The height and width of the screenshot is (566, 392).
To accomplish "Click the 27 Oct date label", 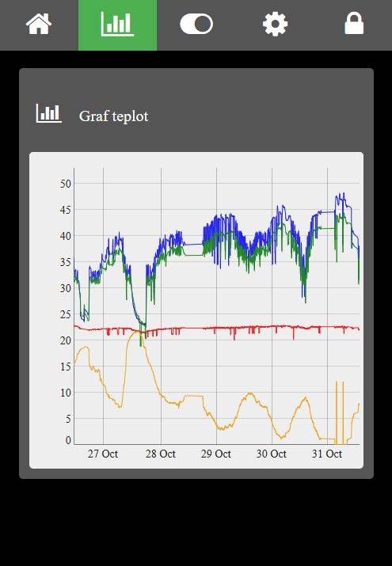I will click(x=103, y=454).
